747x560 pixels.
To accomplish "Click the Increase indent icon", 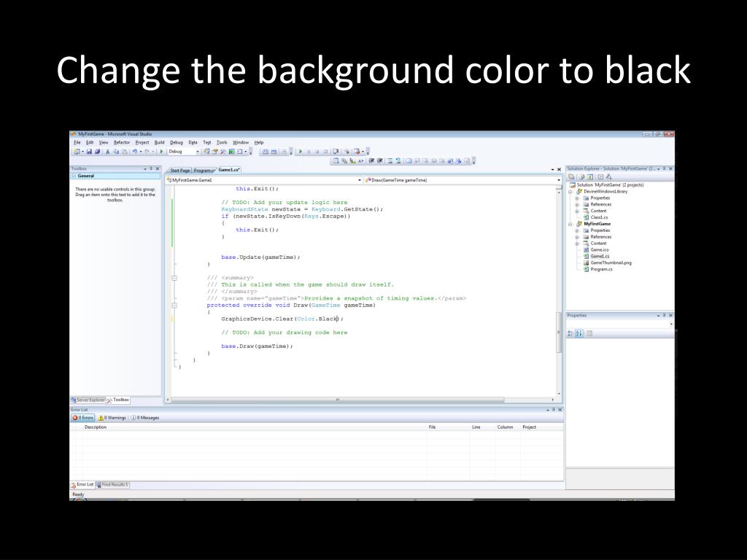I will pos(379,160).
